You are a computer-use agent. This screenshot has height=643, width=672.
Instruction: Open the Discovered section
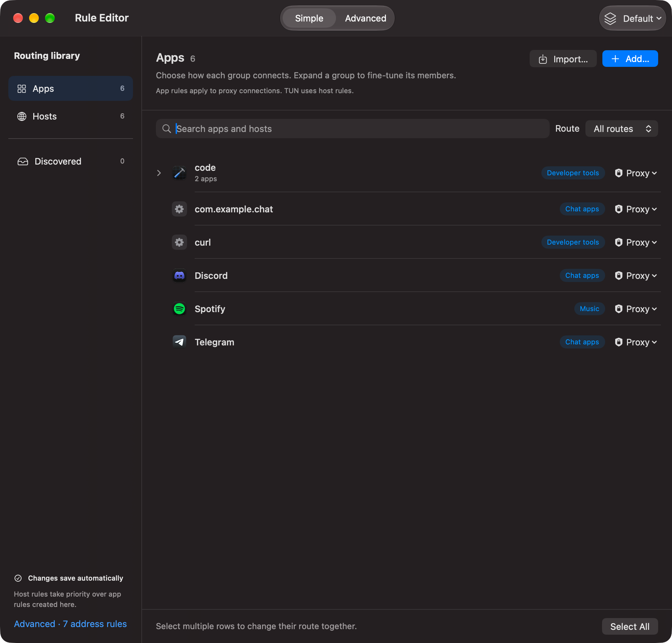point(71,161)
